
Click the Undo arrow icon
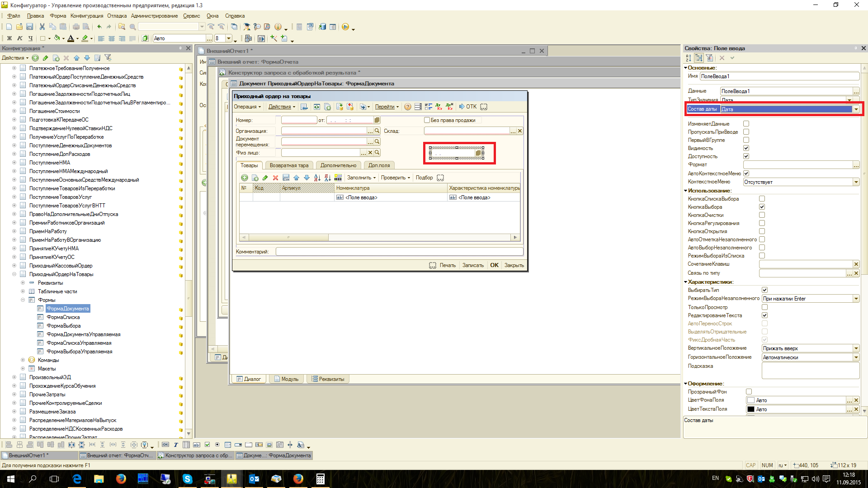99,27
